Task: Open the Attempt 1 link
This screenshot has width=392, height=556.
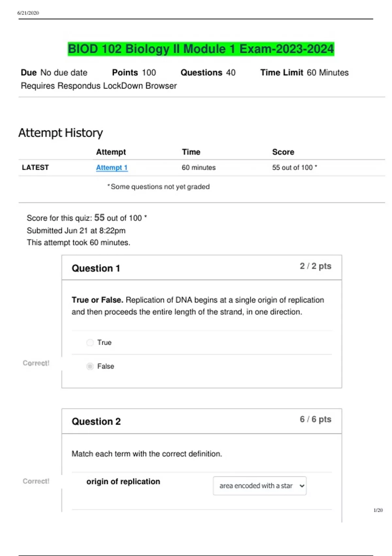Action: (x=112, y=167)
